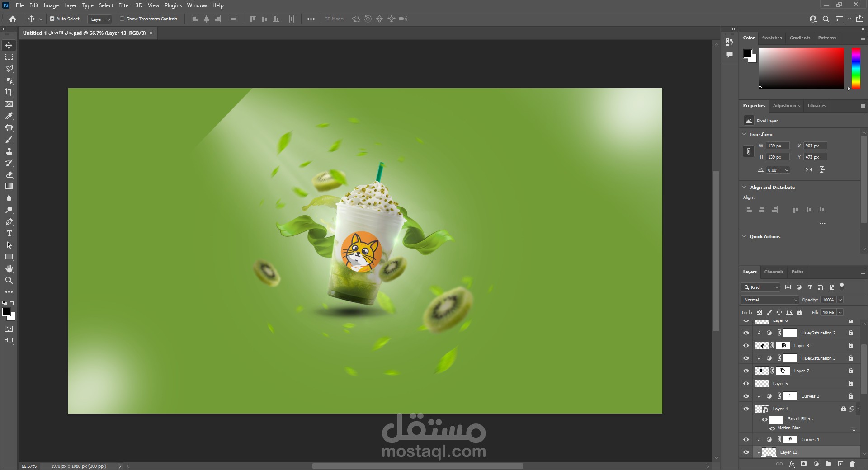Viewport: 868px width, 470px height.
Task: Open the layer filter Kind dropdown
Action: pos(761,287)
